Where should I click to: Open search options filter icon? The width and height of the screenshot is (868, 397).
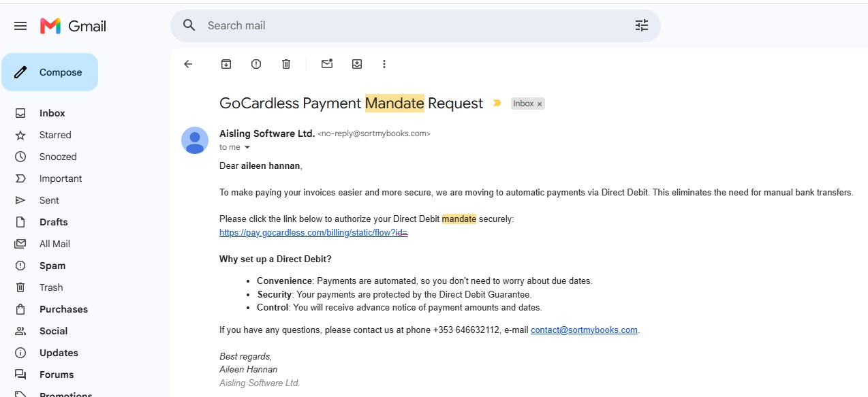pyautogui.click(x=642, y=26)
